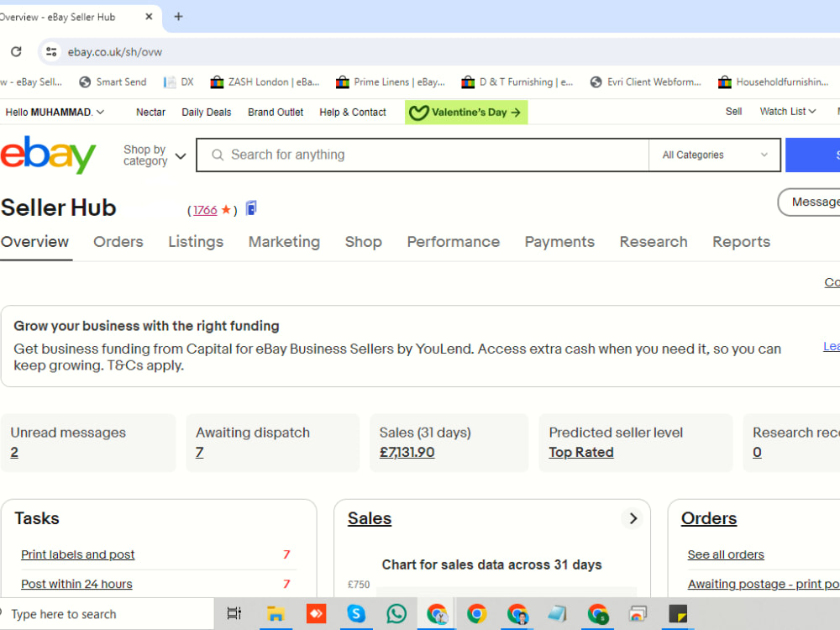
Task: Switch to Performance tab
Action: 454,242
